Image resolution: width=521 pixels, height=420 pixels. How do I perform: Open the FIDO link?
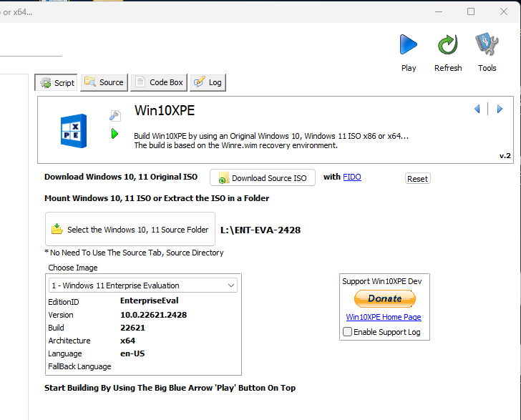pyautogui.click(x=352, y=177)
